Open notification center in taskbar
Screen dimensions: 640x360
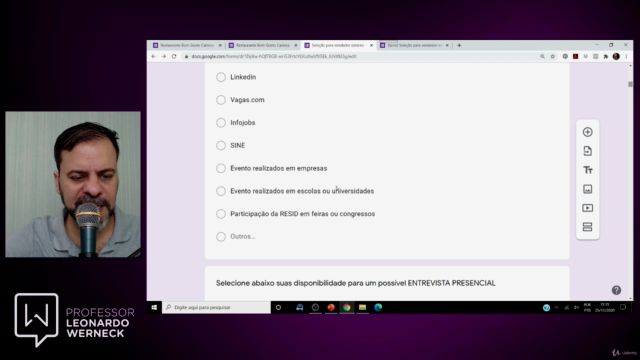[623, 307]
